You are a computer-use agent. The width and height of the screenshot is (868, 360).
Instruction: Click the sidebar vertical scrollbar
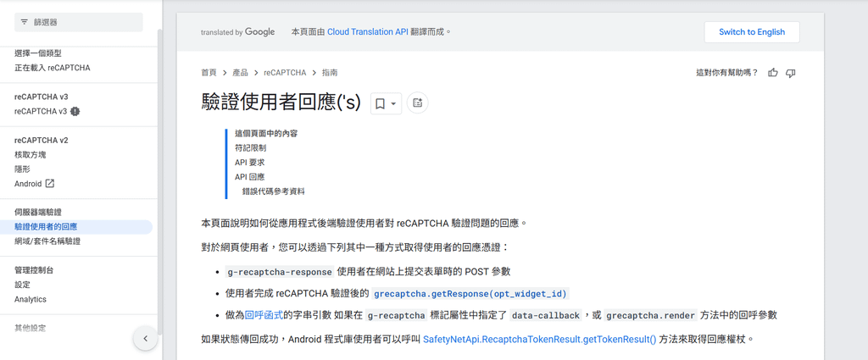(160, 182)
